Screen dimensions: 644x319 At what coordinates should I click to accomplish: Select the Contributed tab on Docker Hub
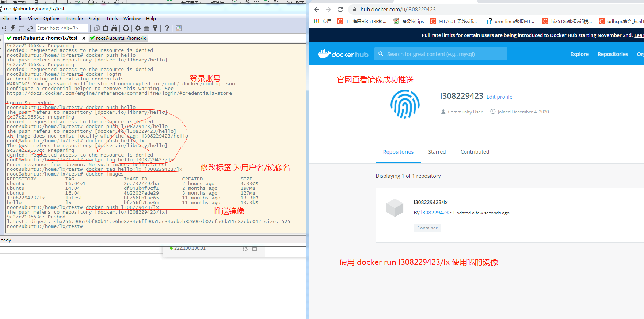[x=475, y=152]
